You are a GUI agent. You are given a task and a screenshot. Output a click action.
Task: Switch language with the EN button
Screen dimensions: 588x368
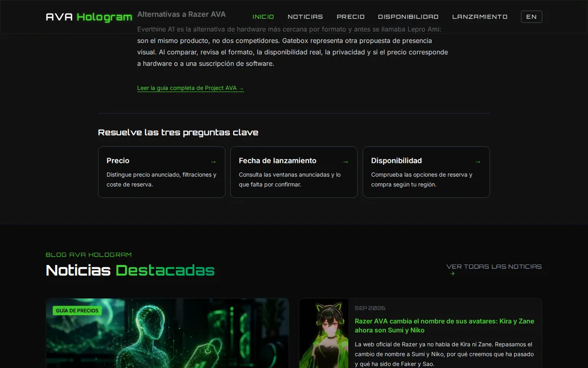coord(531,17)
